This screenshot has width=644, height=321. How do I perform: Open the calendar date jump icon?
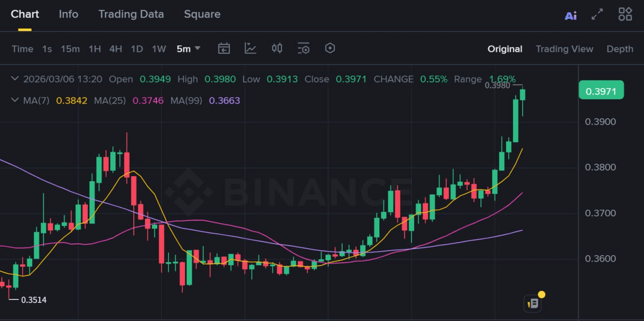[x=224, y=48]
